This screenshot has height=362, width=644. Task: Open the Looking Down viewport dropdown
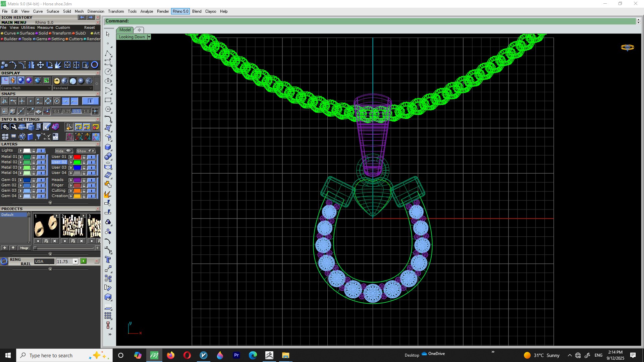click(x=149, y=37)
